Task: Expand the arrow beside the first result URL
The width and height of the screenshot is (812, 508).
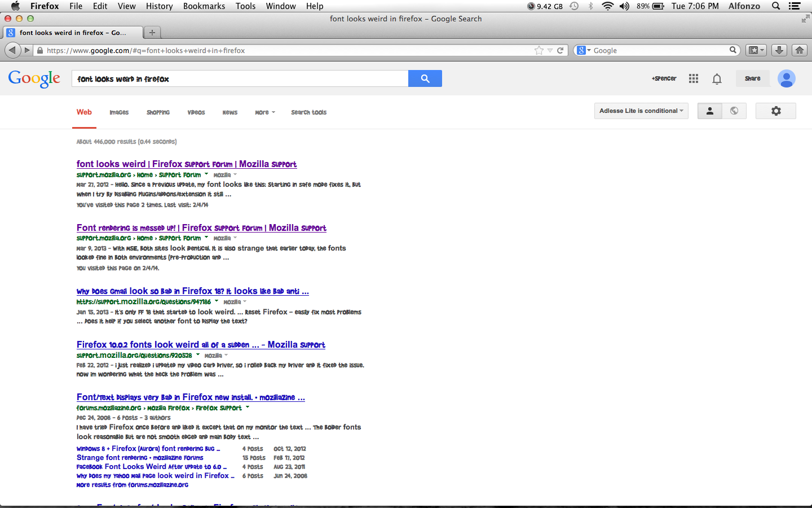Action: [206, 174]
